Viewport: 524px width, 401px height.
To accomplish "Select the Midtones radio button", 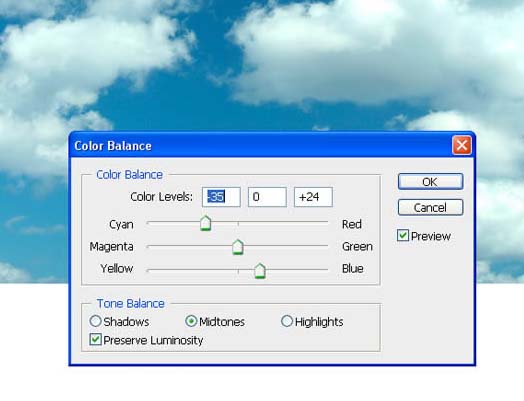I will pos(191,321).
